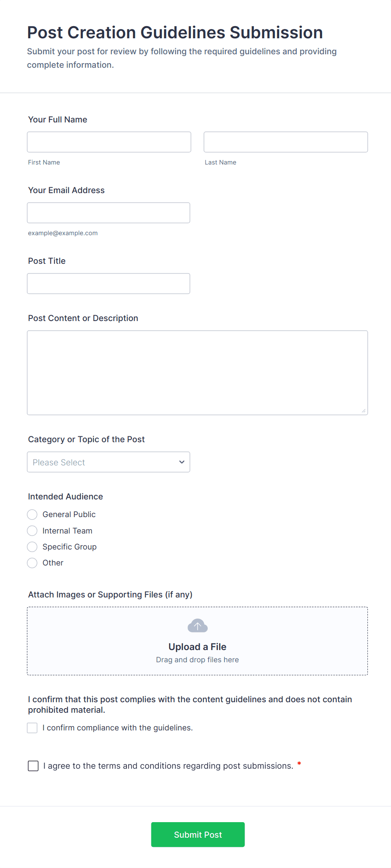Click the upload cloud icon

coord(197,626)
